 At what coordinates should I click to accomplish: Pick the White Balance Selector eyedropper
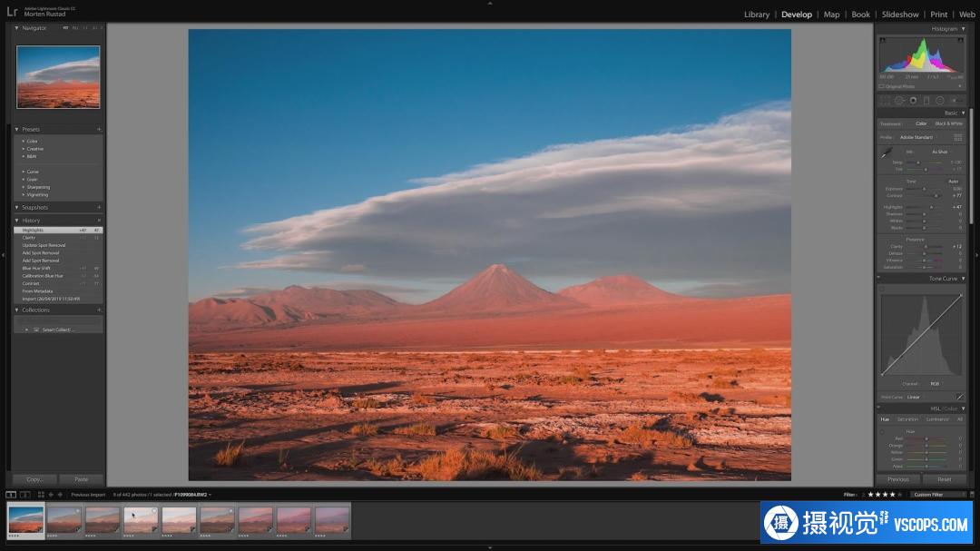tap(887, 153)
